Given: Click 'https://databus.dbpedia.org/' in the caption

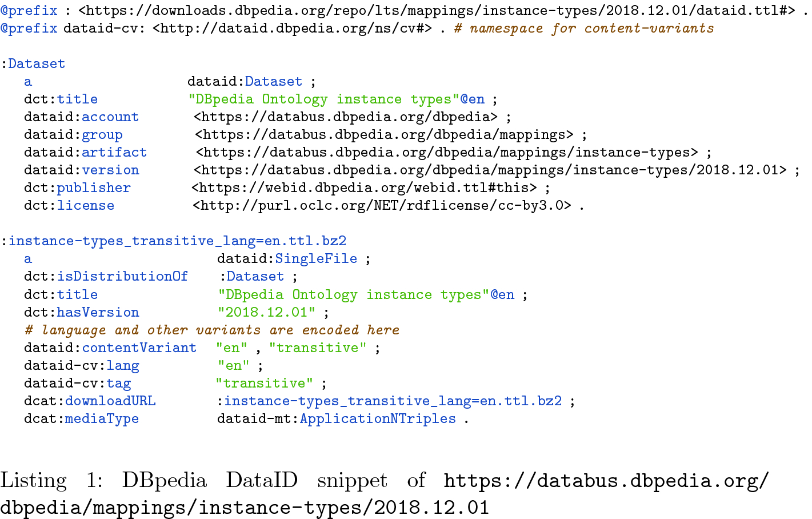Looking at the screenshot, I should coord(606,480).
